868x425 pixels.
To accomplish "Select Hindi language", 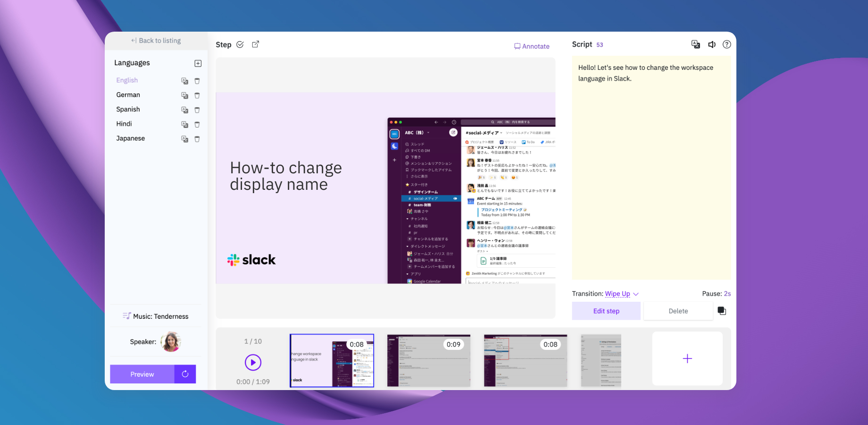I will 124,124.
